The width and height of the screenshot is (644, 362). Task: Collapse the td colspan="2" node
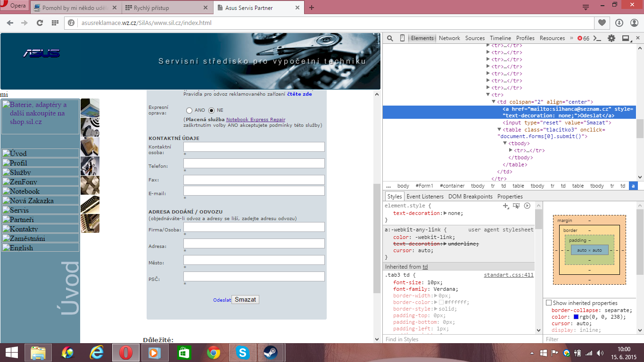tap(494, 102)
